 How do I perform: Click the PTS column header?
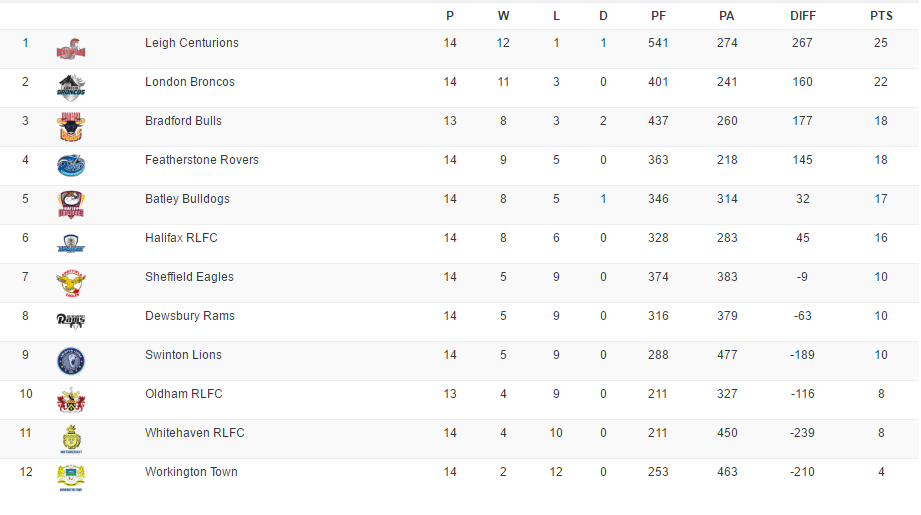tap(881, 16)
